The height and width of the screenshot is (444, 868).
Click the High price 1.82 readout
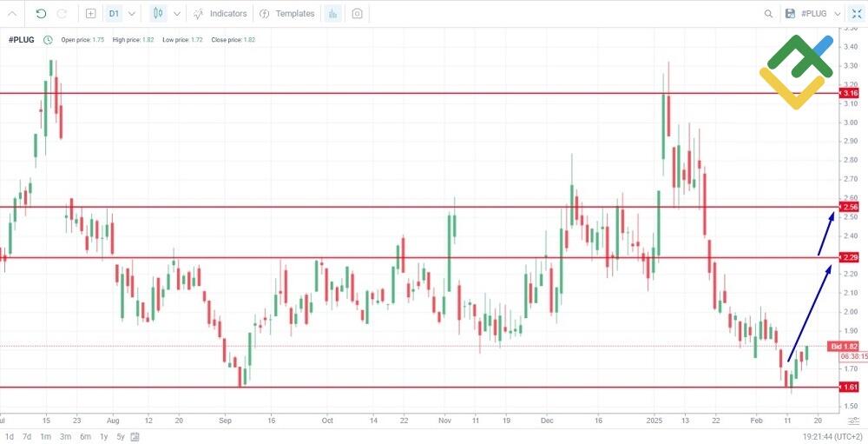coord(133,40)
